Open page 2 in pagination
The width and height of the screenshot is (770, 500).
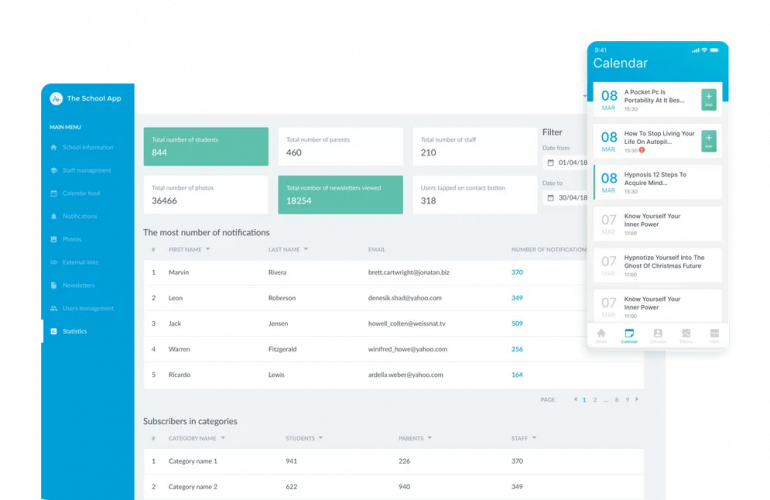click(x=595, y=400)
